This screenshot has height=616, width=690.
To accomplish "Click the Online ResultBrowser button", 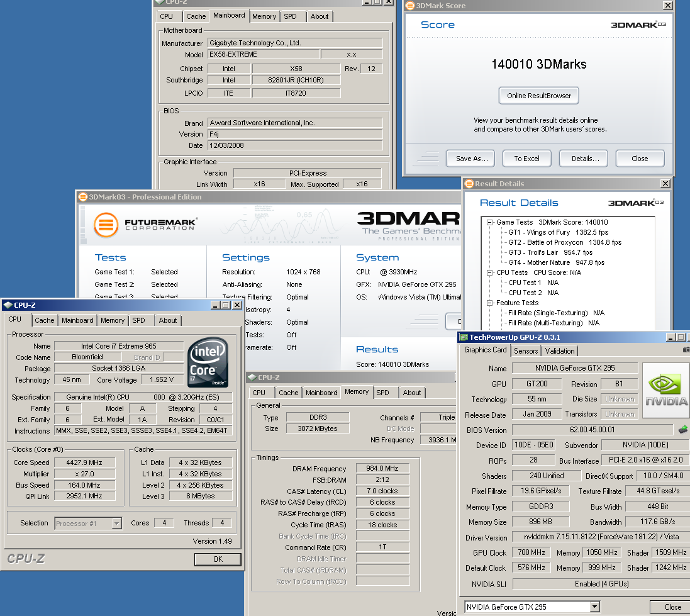I will [538, 96].
